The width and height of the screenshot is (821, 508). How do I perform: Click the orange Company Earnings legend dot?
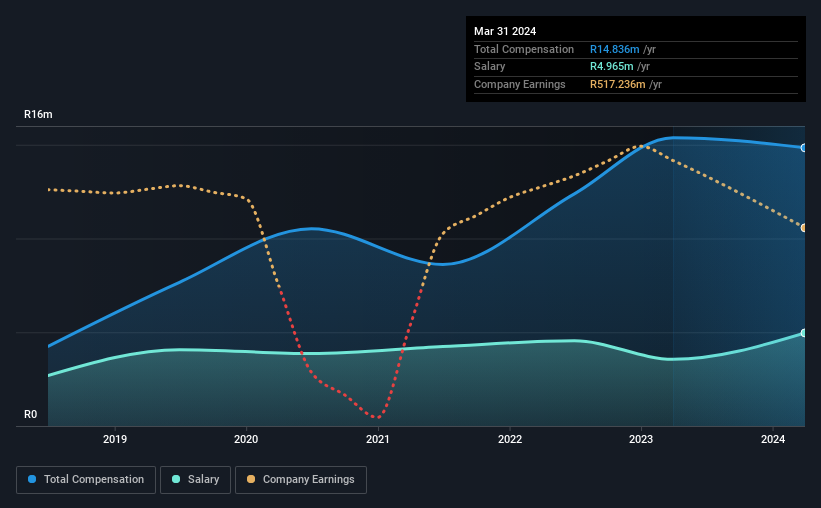point(251,479)
